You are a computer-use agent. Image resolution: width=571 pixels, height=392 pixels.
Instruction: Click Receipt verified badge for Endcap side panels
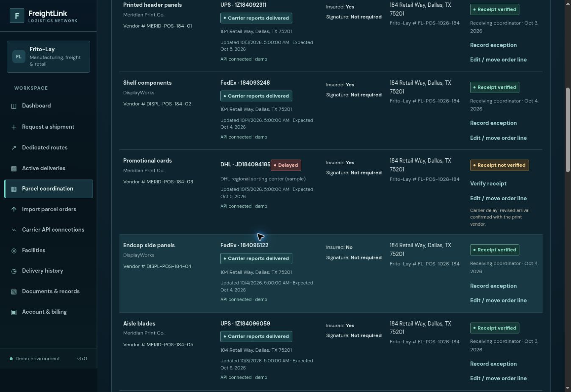point(495,250)
